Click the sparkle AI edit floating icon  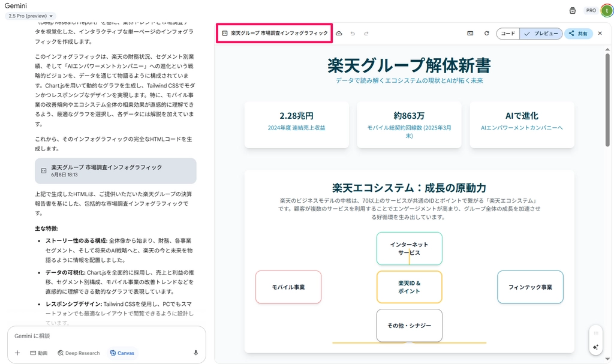tap(595, 347)
